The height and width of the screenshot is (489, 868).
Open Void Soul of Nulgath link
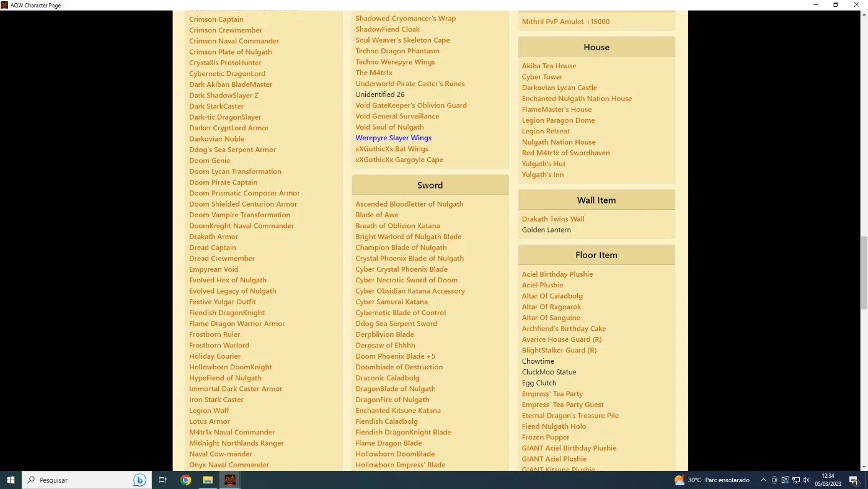[x=389, y=127]
